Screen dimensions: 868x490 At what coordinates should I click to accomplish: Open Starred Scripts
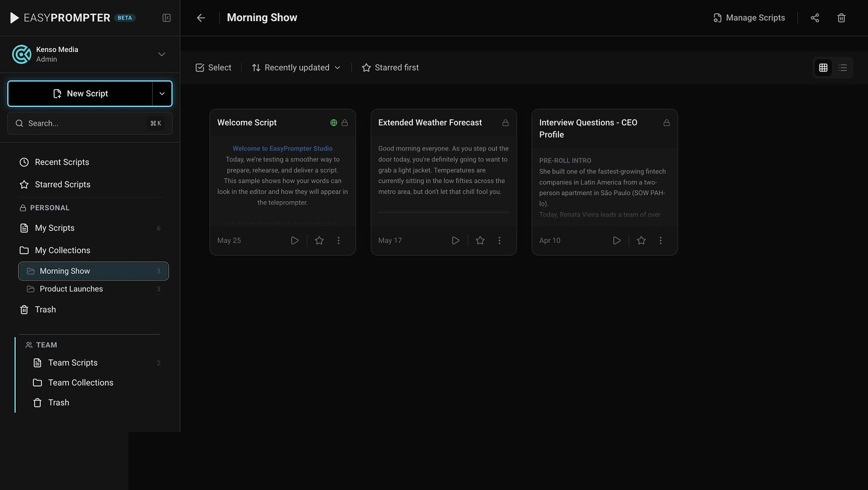tap(90, 185)
